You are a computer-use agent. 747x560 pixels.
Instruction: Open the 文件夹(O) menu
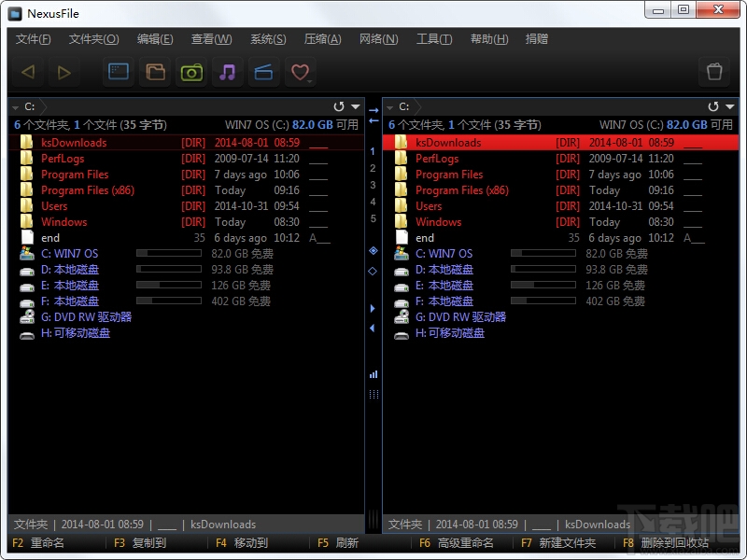94,39
